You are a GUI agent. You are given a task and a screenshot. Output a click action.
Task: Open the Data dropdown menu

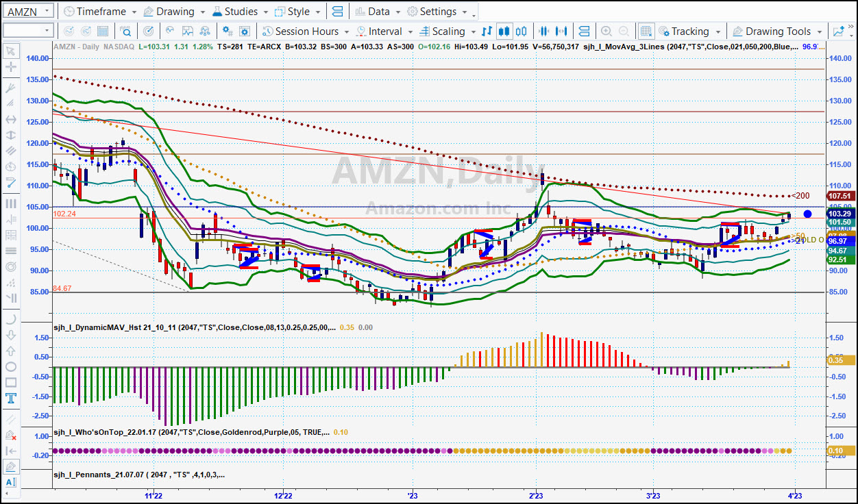(x=378, y=12)
